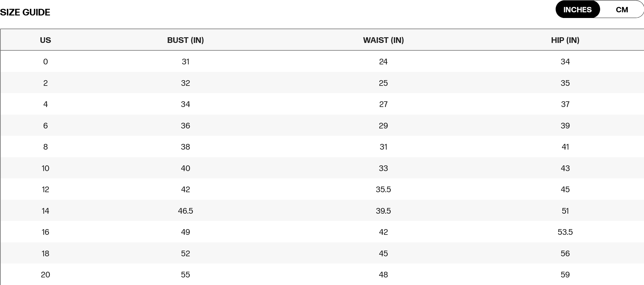Click hip value 41 for size 8
Screen dimensions: 644x285
565,147
